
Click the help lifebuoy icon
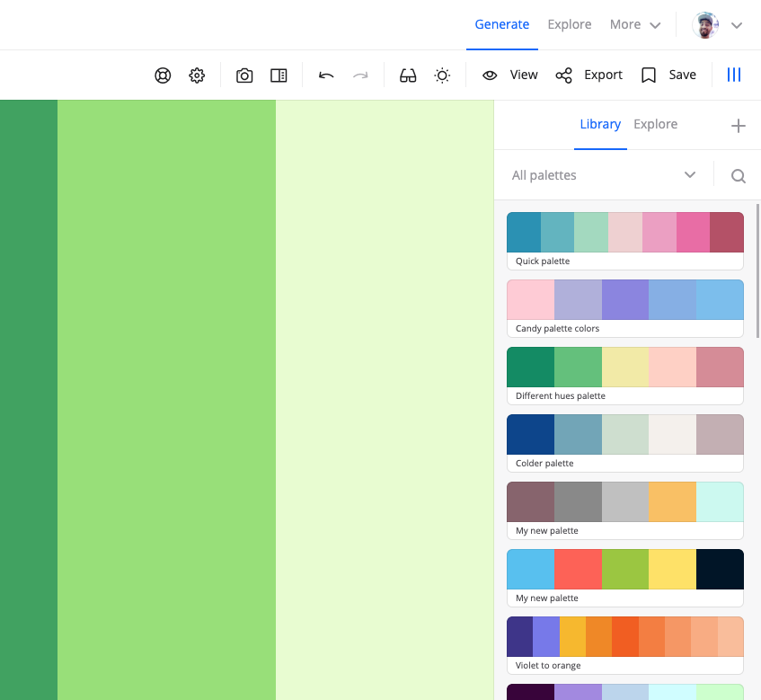[163, 75]
